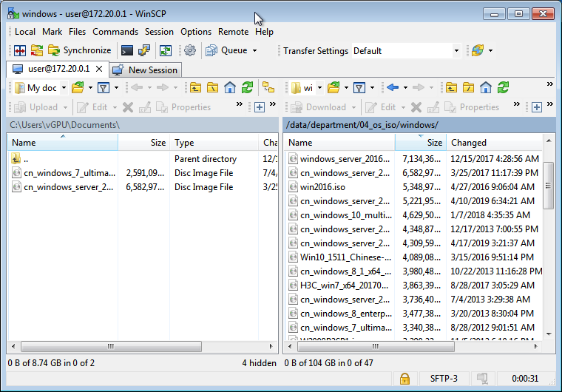The width and height of the screenshot is (562, 392).
Task: Click the remote panel filter icon
Action: tap(359, 88)
